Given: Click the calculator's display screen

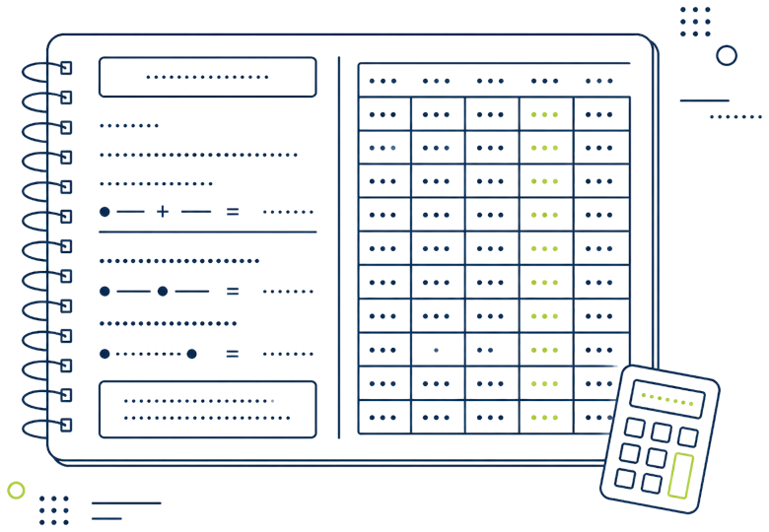Looking at the screenshot, I should coord(667,399).
